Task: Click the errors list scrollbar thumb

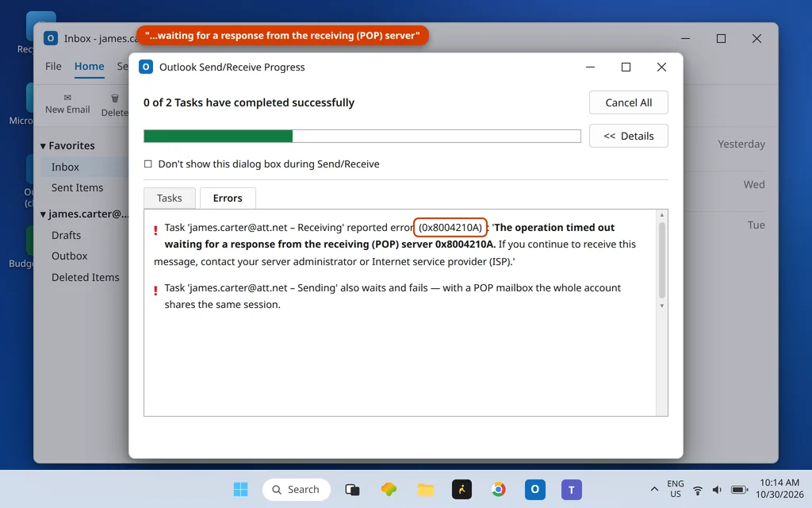Action: coord(661,260)
